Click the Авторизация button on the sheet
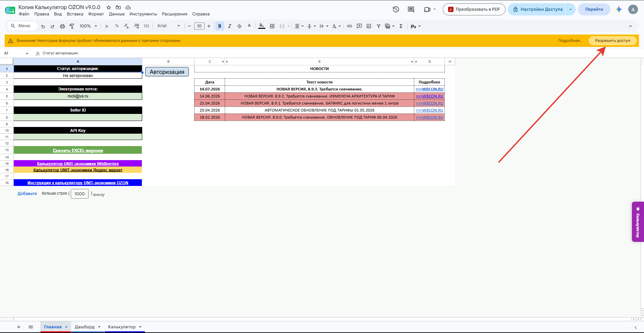The width and height of the screenshot is (644, 333). (x=167, y=72)
